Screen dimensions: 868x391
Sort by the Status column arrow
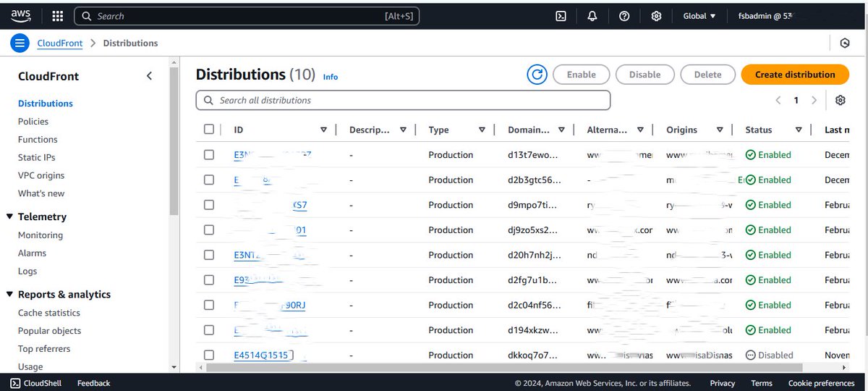coord(799,130)
